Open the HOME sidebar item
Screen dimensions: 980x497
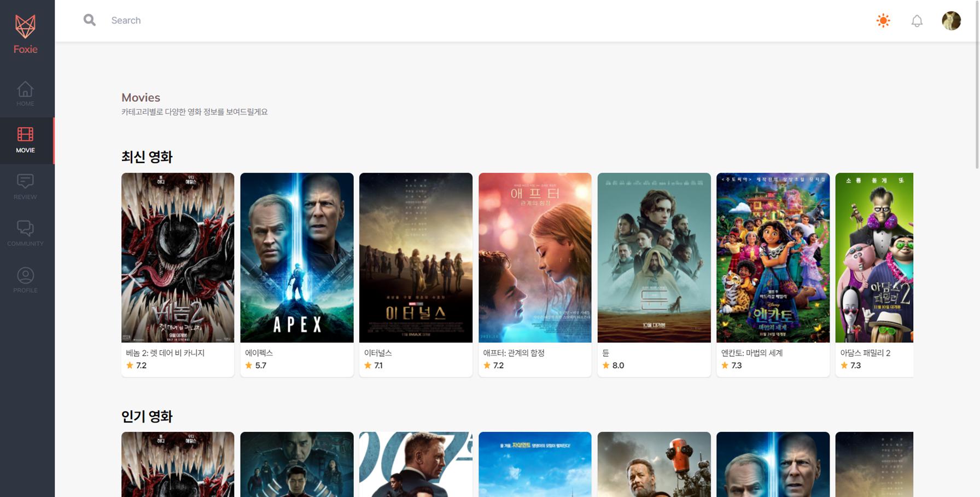point(25,94)
